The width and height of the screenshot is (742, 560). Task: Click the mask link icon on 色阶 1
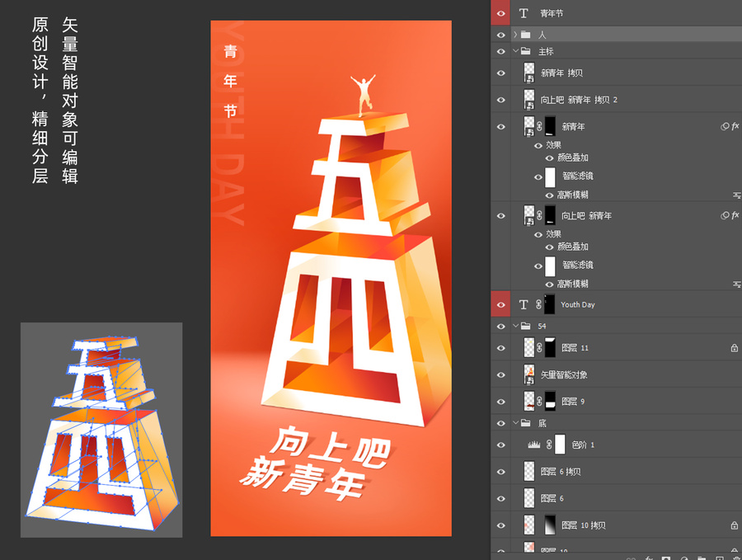pos(549,445)
